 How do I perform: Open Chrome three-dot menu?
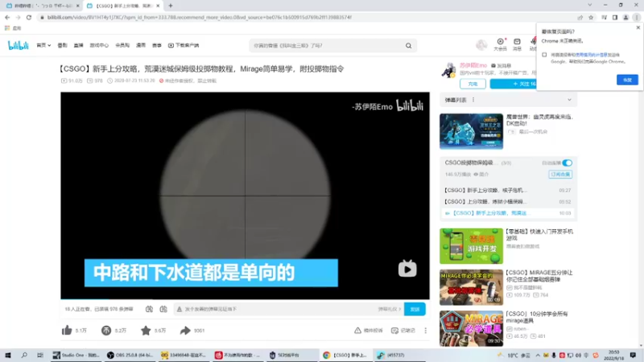637,17
